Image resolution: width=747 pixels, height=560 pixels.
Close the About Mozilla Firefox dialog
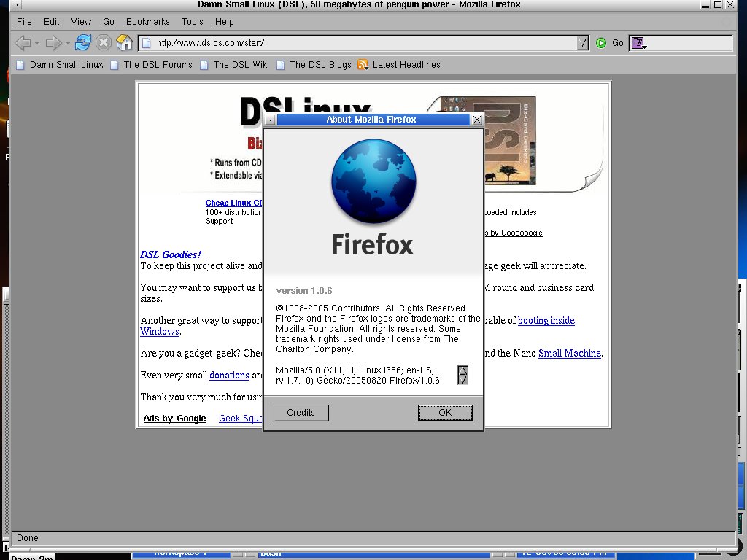tap(477, 120)
